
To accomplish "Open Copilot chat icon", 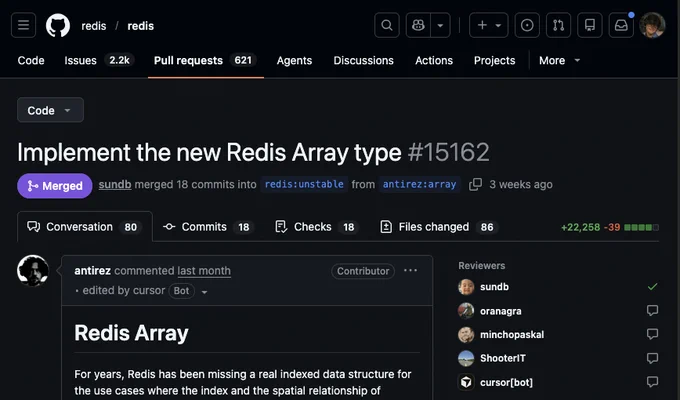I will [x=418, y=25].
